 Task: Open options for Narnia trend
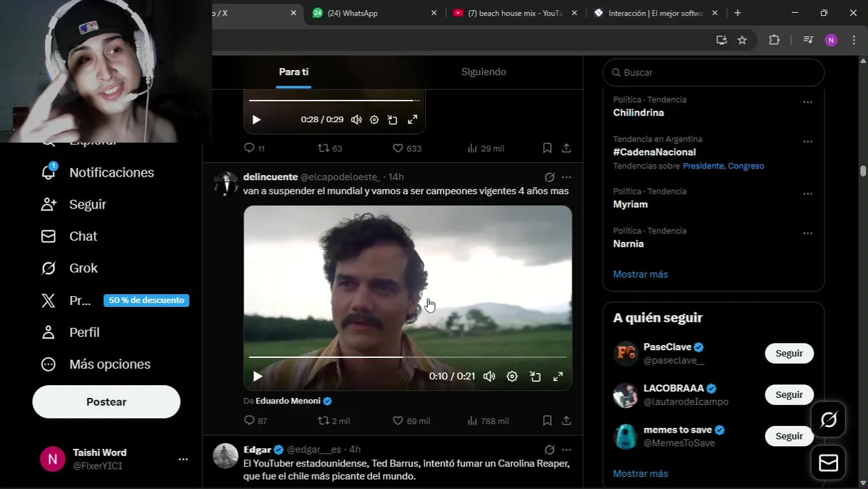point(808,234)
